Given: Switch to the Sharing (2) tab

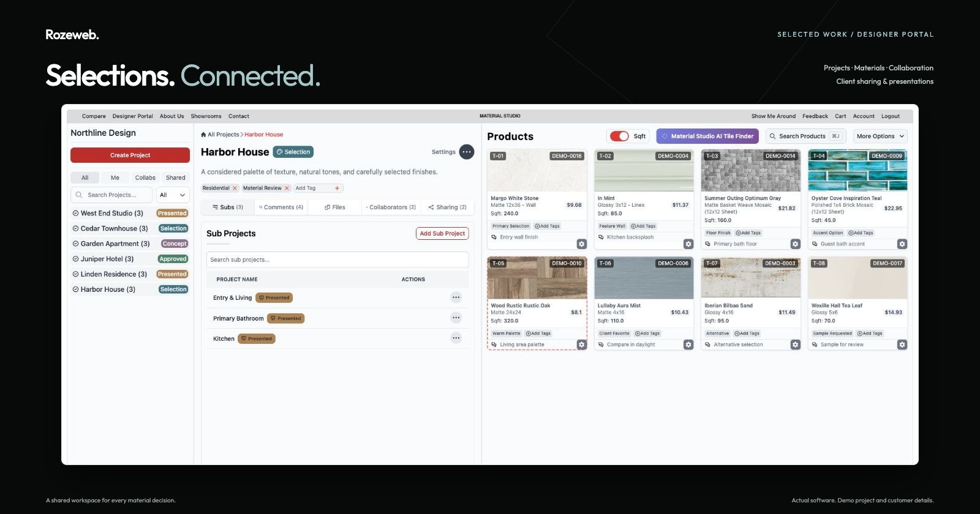Looking at the screenshot, I should (x=447, y=207).
